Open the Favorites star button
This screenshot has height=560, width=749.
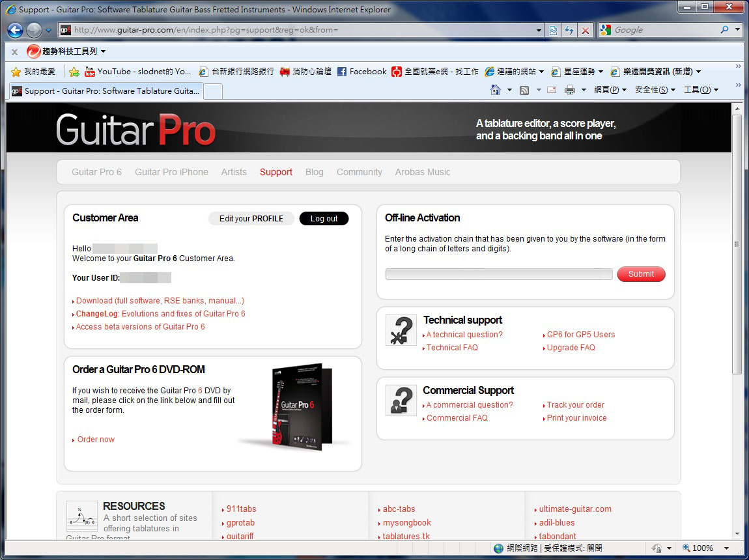coord(33,72)
